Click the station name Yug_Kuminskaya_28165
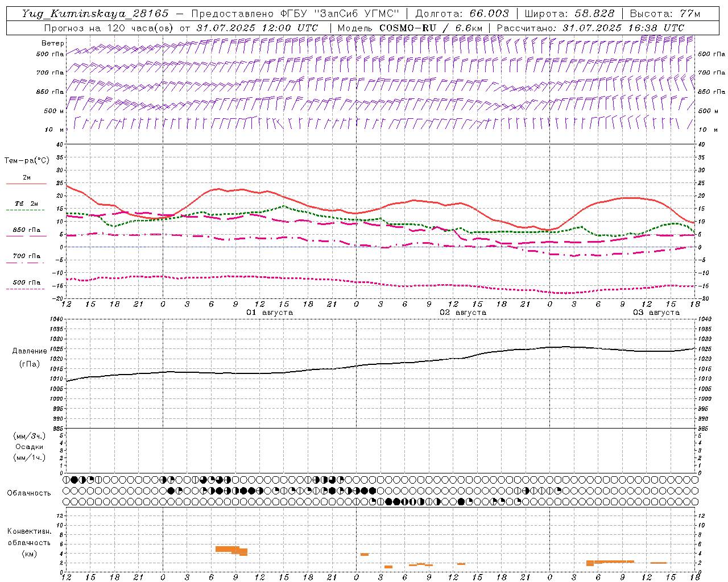728x582 pixels. 95,14
